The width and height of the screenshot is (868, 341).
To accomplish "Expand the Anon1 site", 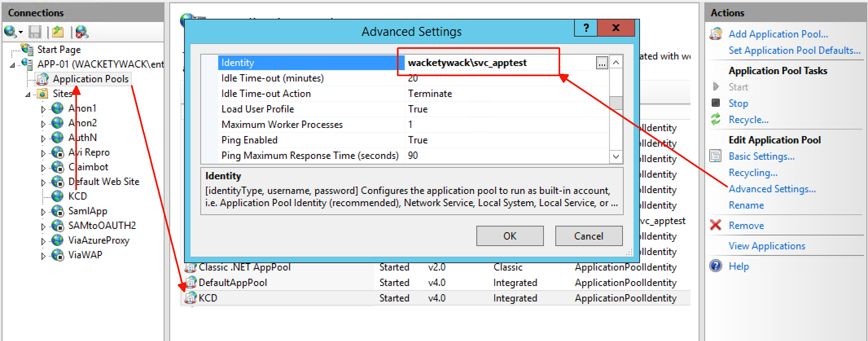I will (43, 109).
